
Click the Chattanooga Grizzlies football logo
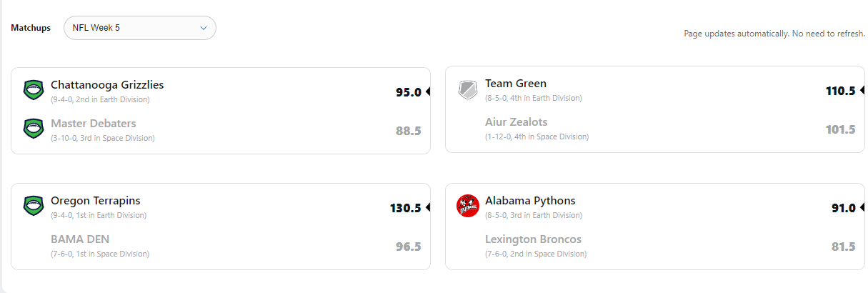[34, 90]
